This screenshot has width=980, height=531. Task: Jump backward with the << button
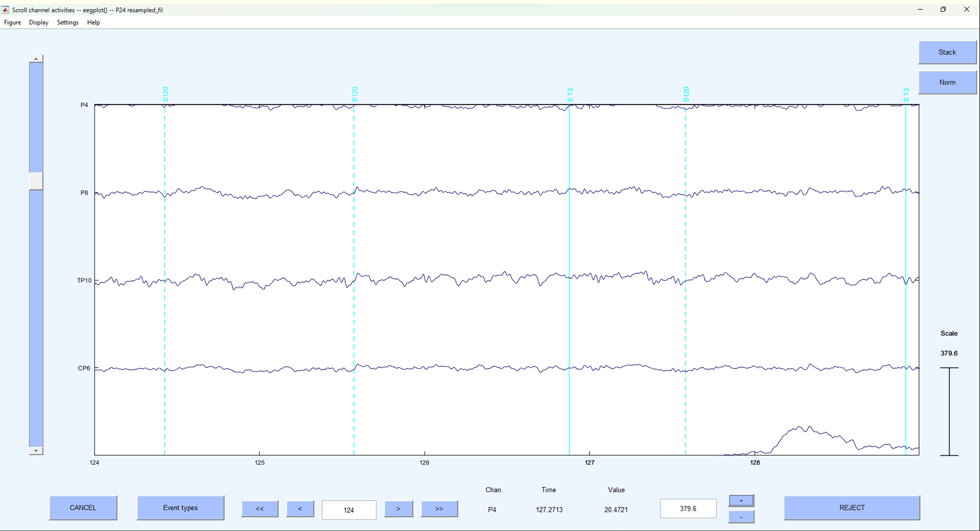[x=260, y=509]
